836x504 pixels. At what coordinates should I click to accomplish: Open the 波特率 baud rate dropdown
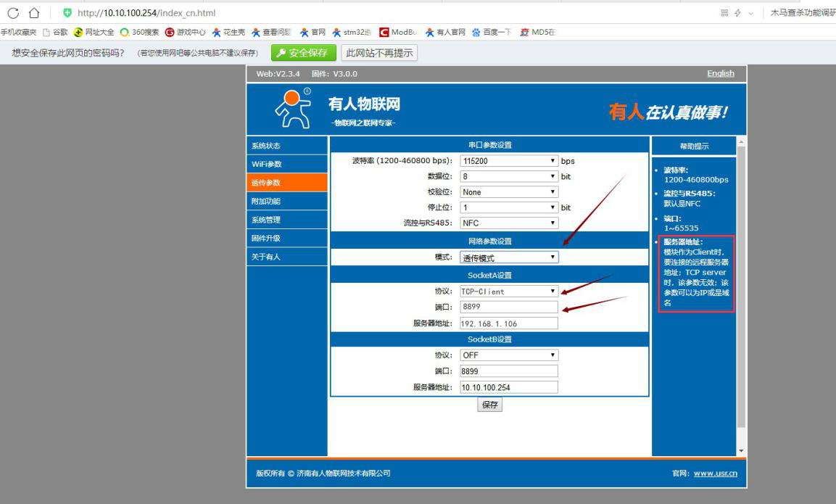pyautogui.click(x=509, y=161)
